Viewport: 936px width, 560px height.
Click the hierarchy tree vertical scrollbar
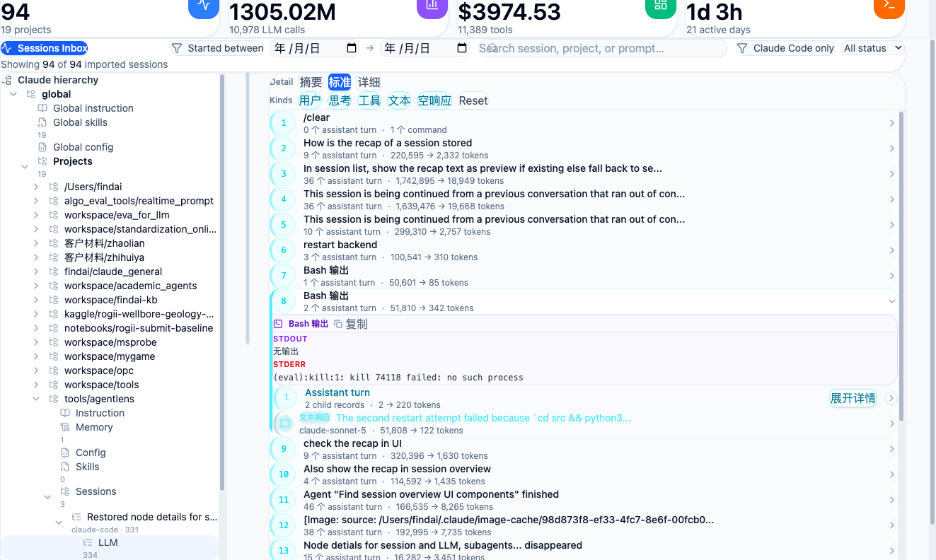[221, 283]
